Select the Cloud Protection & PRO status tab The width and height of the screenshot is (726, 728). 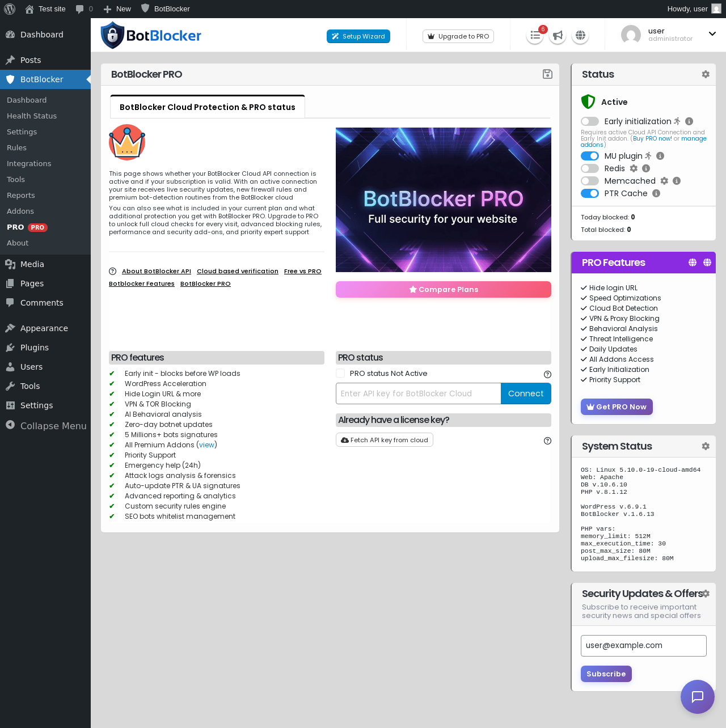[x=208, y=107]
